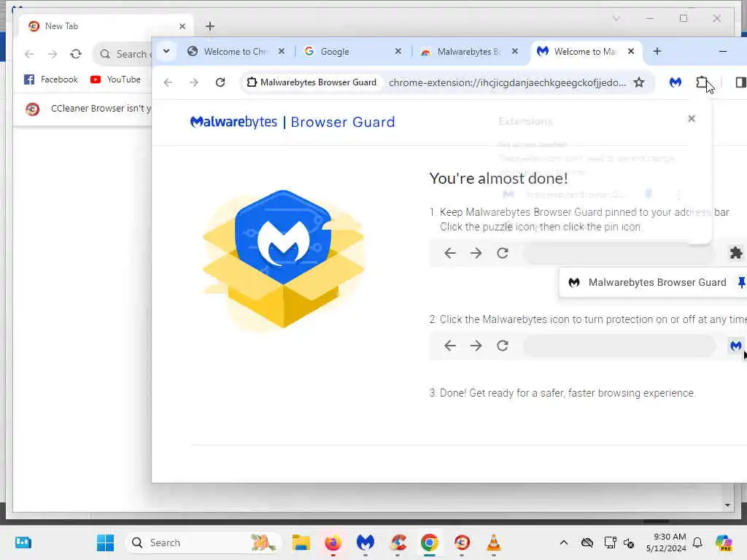Click the Malwarebytes Browser Guard logo heading
Viewport: 747px width, 560px height.
[x=293, y=122]
